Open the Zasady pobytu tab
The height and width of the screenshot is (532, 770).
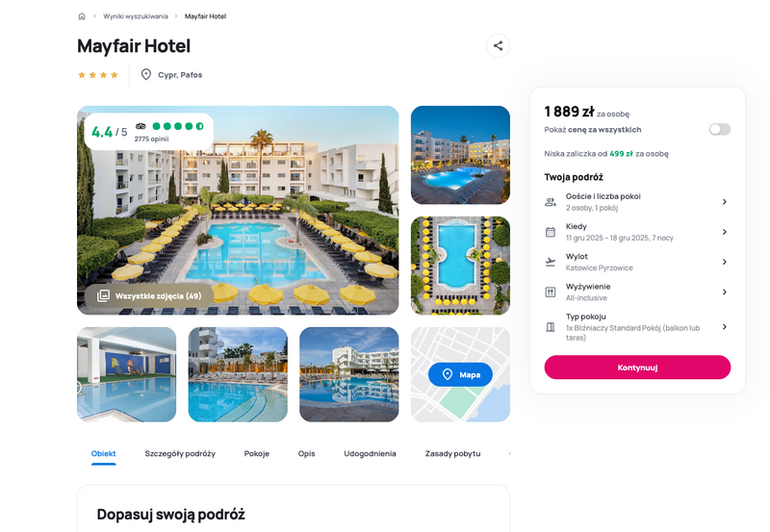tap(452, 453)
